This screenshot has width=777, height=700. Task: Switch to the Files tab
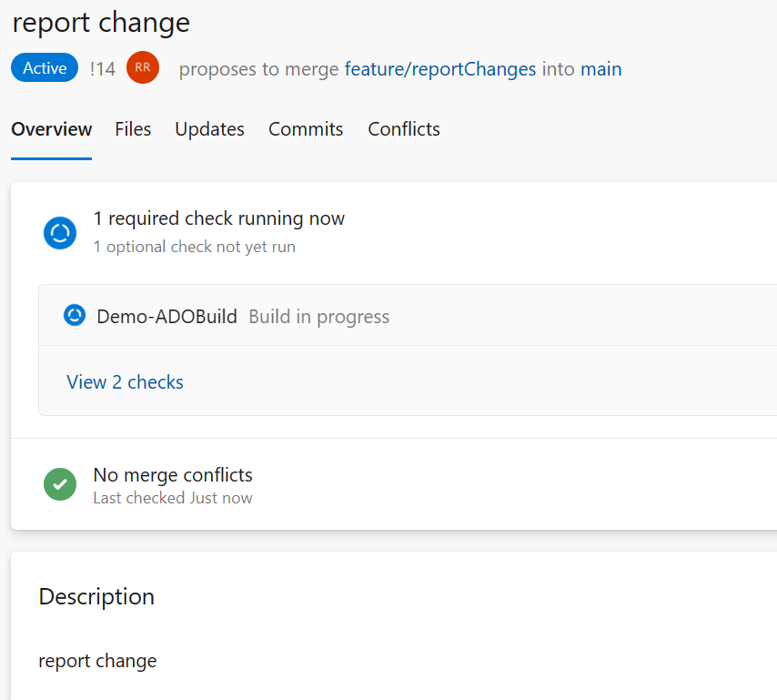coord(133,129)
